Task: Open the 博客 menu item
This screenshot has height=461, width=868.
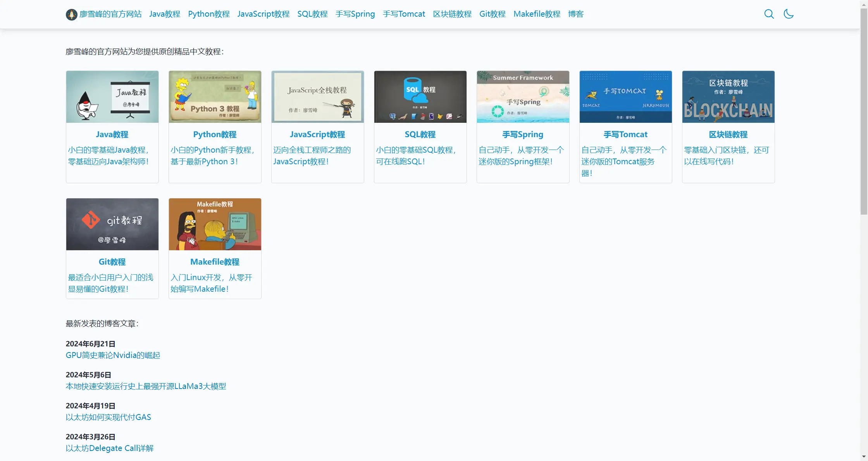Action: point(575,14)
